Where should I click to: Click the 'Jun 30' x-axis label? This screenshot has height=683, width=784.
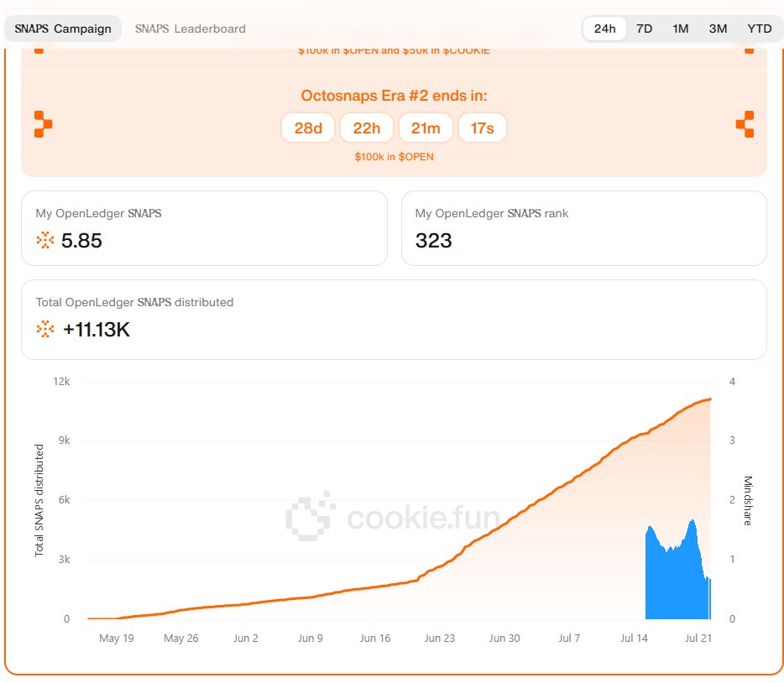(504, 638)
